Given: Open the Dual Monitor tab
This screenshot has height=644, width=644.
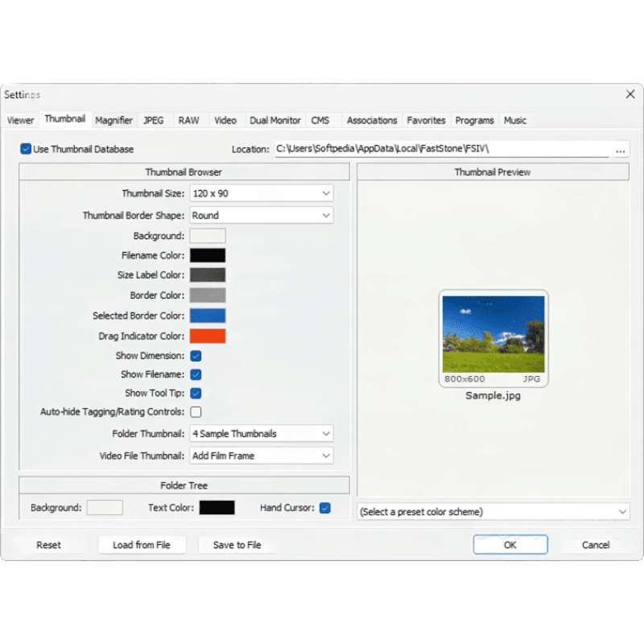Looking at the screenshot, I should 275,121.
